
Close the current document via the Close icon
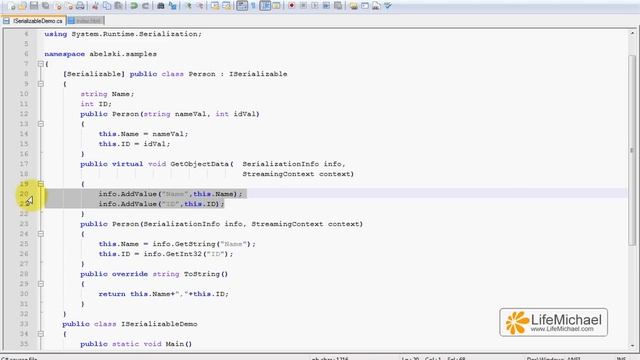(x=59, y=6)
